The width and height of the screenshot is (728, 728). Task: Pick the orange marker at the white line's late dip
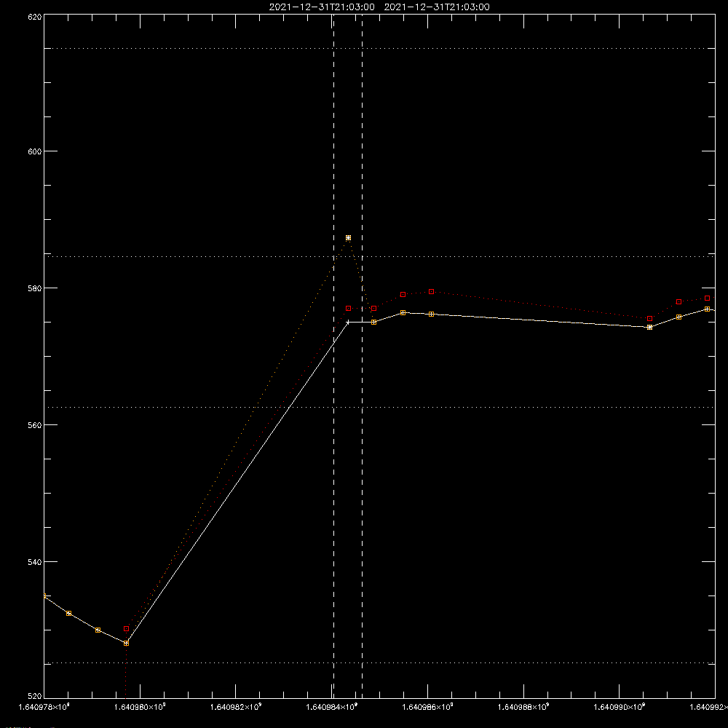(649, 328)
